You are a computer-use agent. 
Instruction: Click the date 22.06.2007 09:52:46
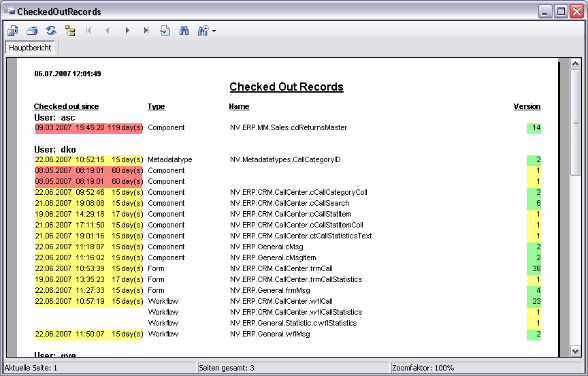(69, 192)
